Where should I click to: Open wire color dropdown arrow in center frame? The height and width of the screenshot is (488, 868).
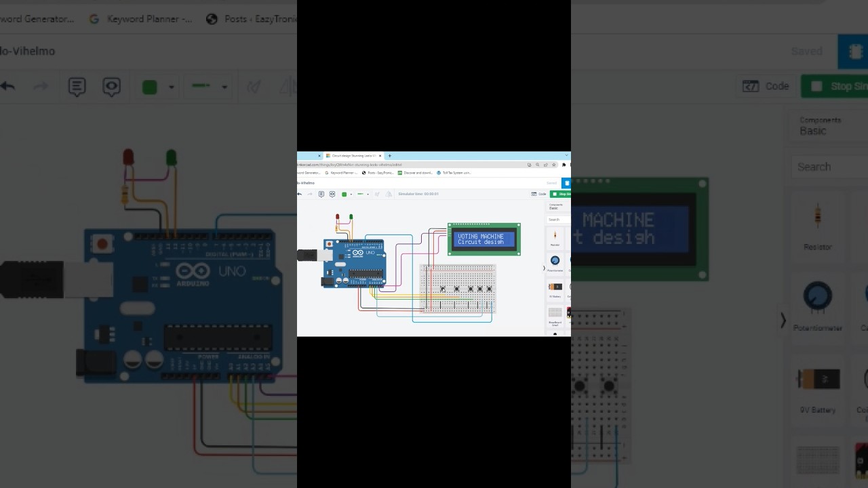click(x=351, y=195)
